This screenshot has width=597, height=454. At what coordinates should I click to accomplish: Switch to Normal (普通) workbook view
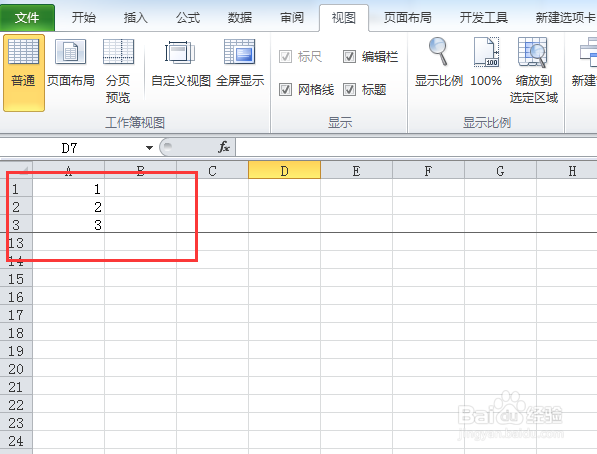click(x=24, y=72)
